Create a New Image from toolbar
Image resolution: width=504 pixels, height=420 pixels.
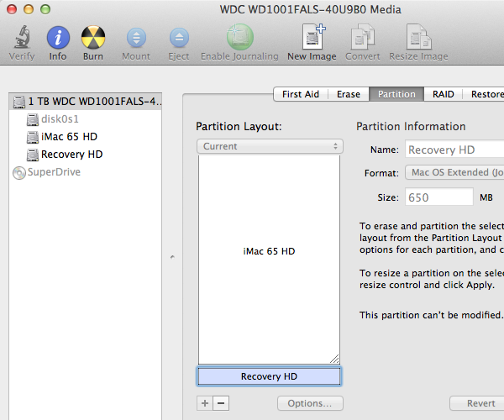[x=313, y=37]
